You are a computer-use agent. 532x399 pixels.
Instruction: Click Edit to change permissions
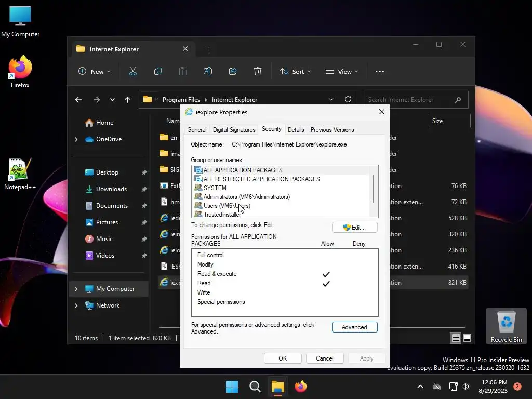click(354, 228)
